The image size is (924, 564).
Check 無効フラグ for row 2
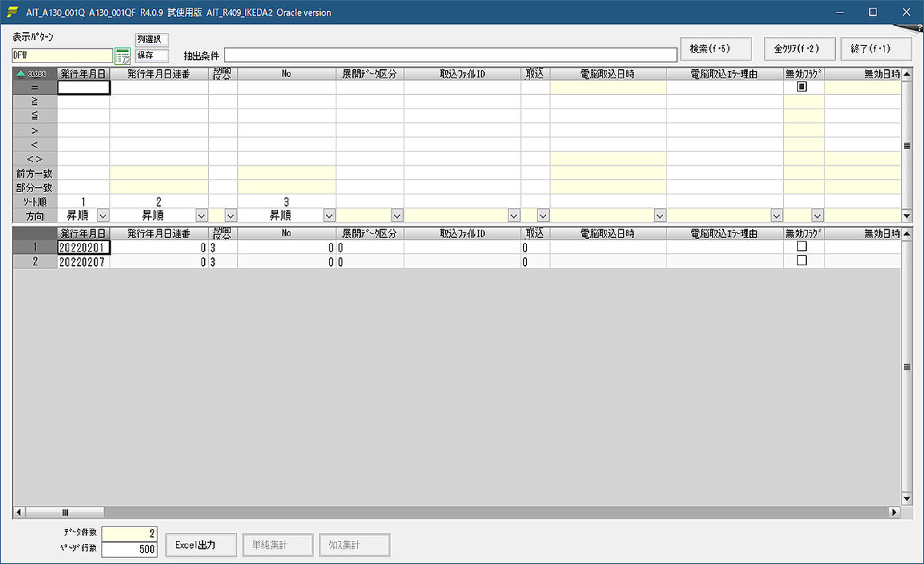click(x=802, y=261)
